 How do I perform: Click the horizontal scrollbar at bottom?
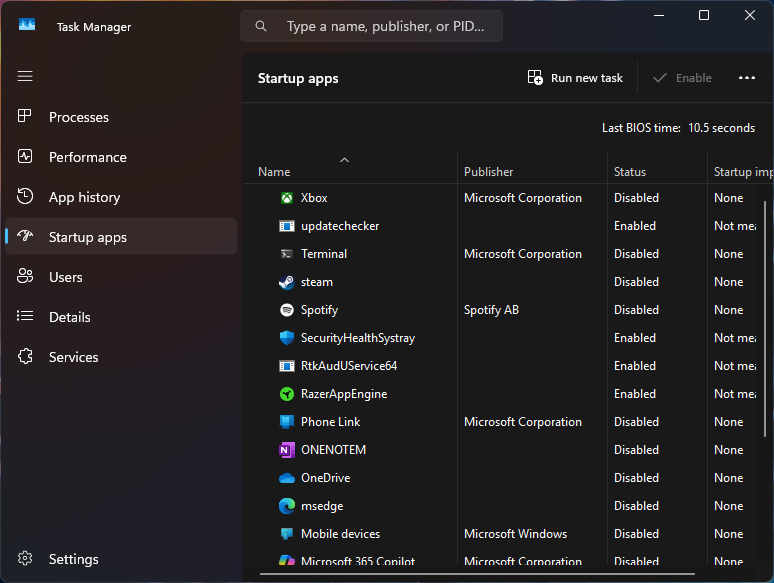(x=477, y=574)
